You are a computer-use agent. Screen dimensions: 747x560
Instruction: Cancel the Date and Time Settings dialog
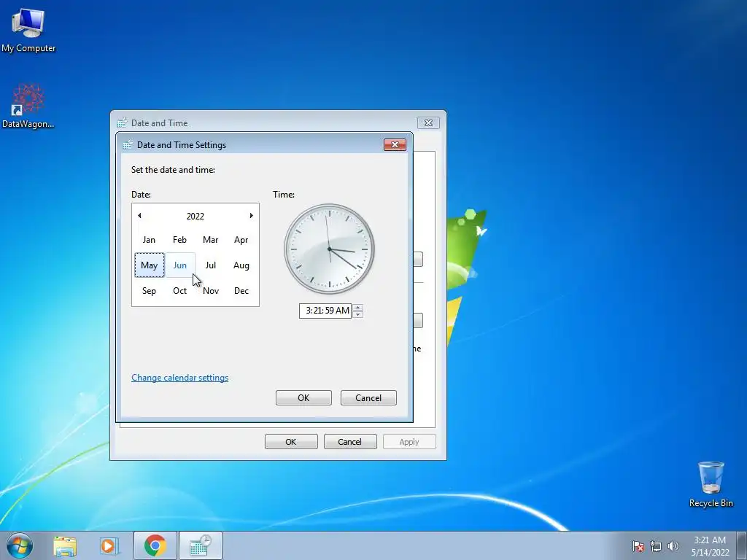368,397
